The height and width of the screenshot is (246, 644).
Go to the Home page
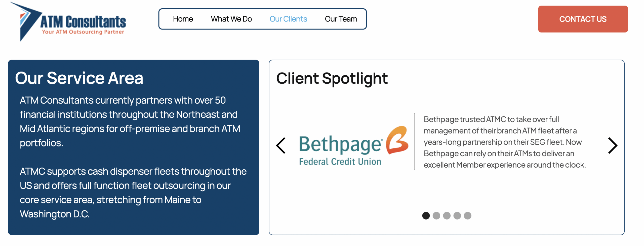[183, 19]
